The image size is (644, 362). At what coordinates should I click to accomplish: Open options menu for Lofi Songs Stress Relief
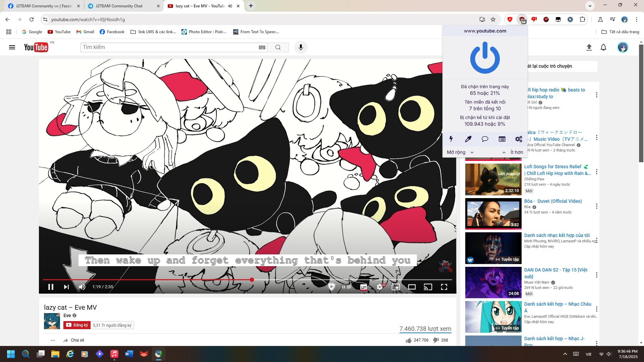(x=597, y=172)
